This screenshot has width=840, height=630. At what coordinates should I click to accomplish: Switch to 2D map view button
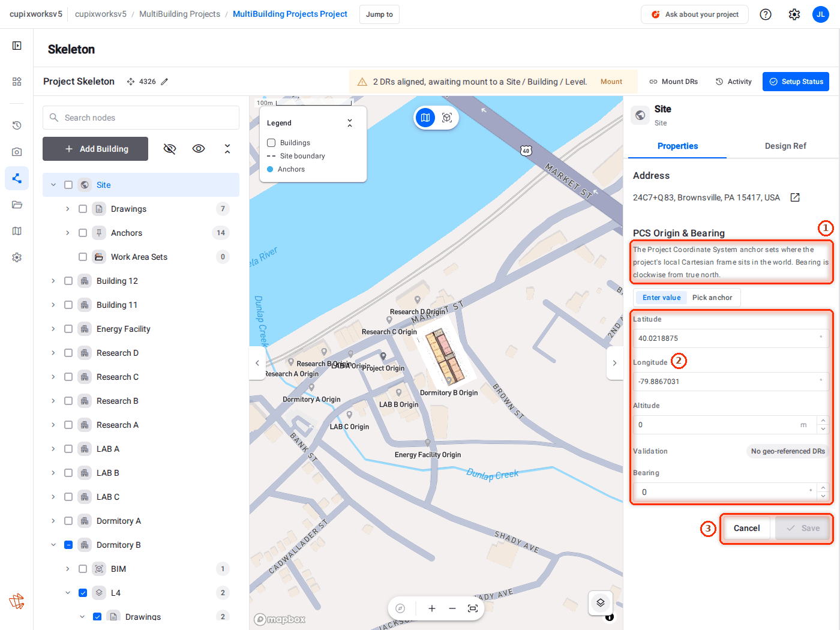click(425, 118)
